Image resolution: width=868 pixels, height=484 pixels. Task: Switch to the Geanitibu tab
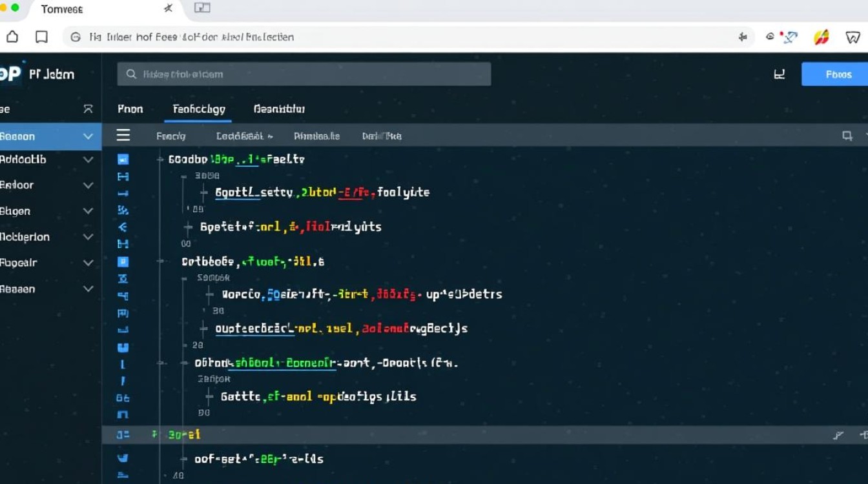point(279,109)
